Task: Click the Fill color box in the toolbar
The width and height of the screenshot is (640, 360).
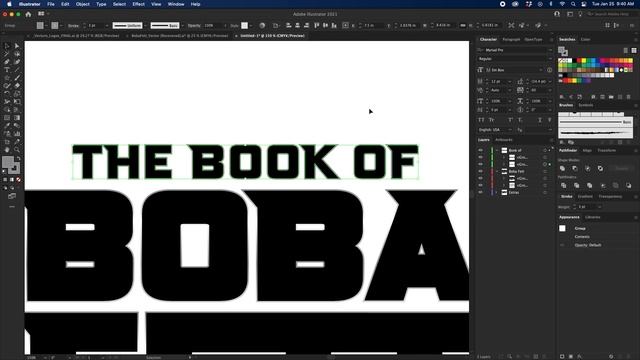Action: coord(8,162)
